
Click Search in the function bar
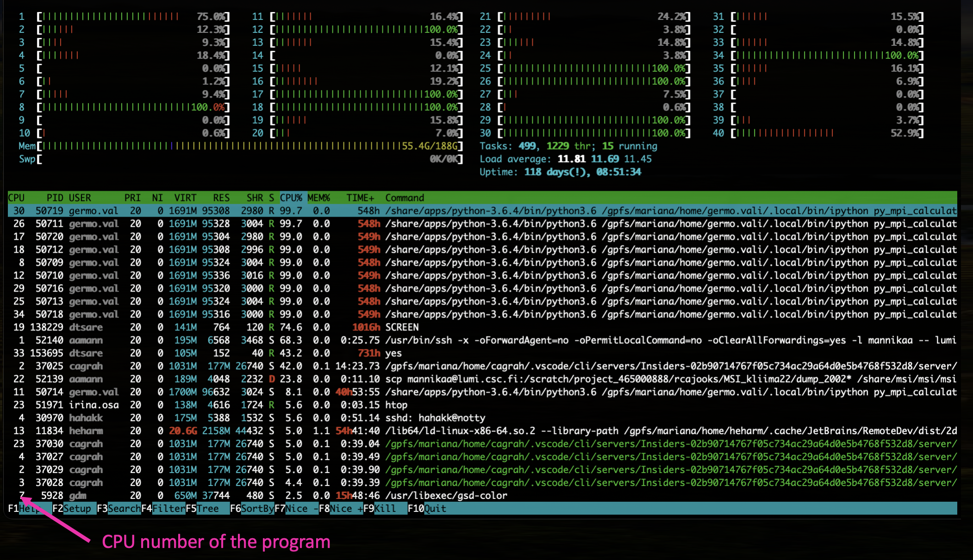click(124, 508)
